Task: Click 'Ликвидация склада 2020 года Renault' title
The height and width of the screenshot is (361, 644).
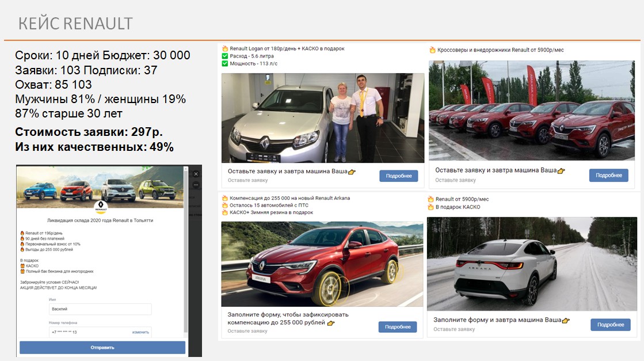Action: coord(100,221)
